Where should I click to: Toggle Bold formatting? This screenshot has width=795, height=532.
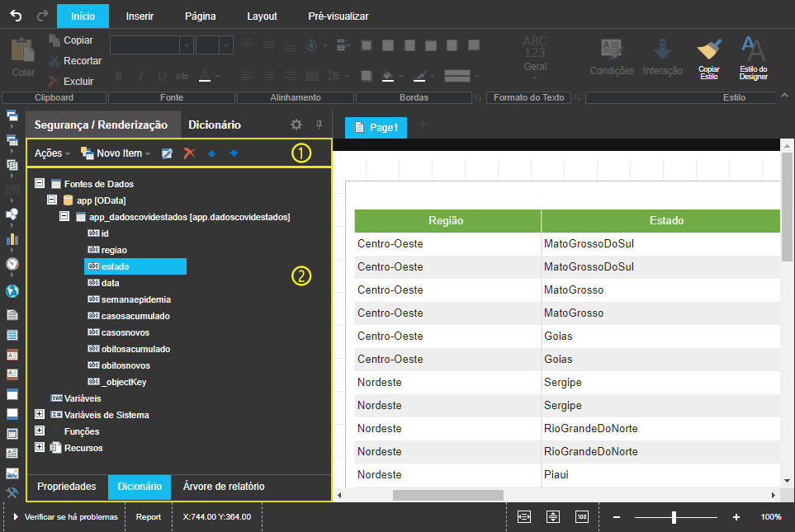pyautogui.click(x=119, y=77)
